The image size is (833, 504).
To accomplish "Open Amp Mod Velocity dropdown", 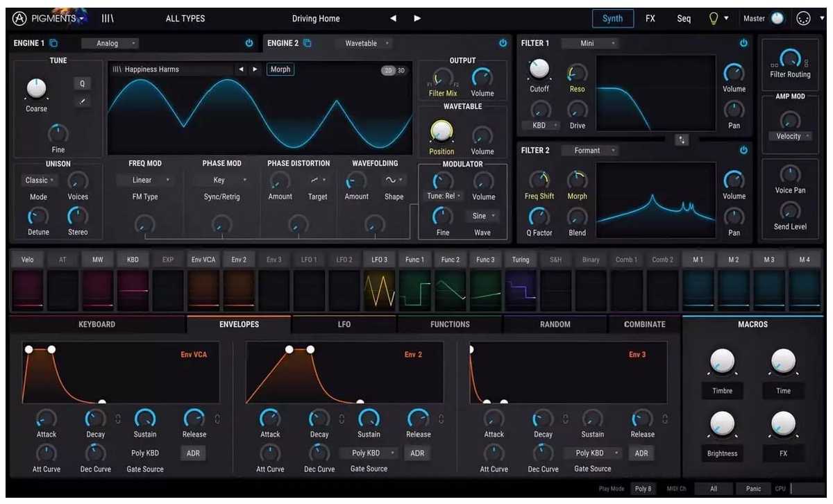I will tap(791, 136).
